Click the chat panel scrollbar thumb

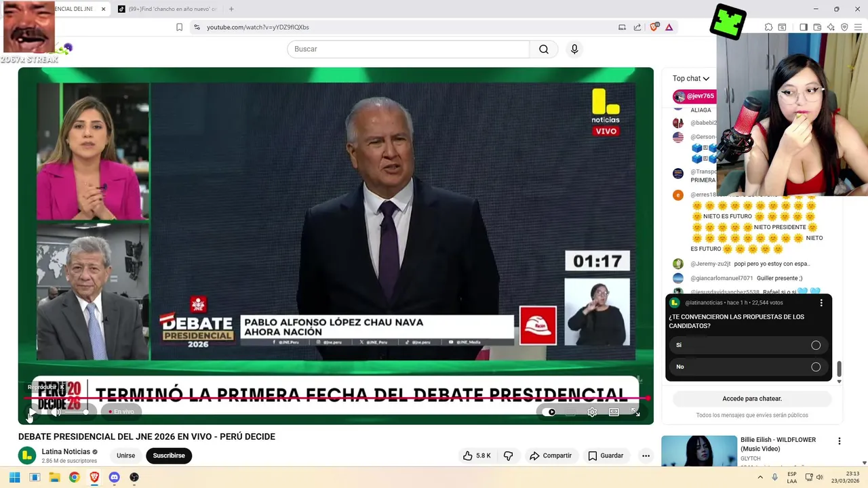click(x=839, y=369)
